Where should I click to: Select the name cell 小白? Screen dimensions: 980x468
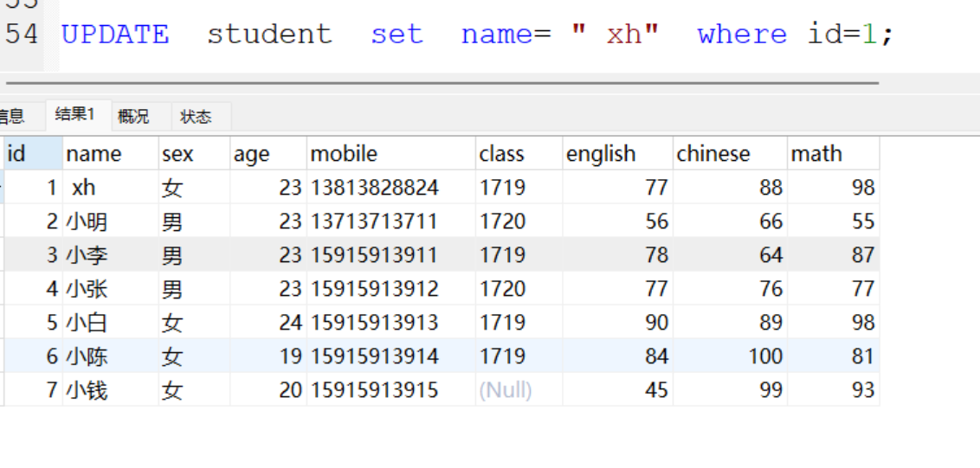[x=111, y=323]
